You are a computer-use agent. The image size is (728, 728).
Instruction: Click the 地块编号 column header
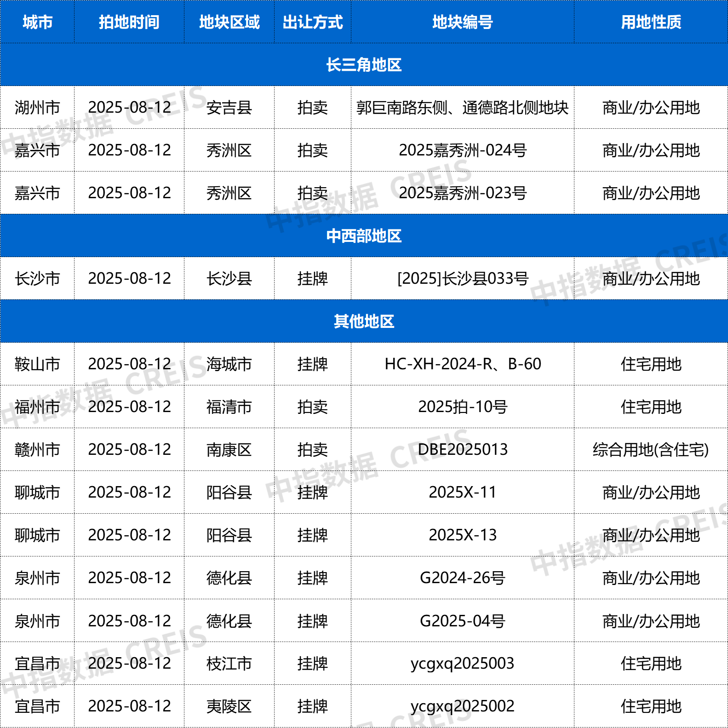[463, 22]
